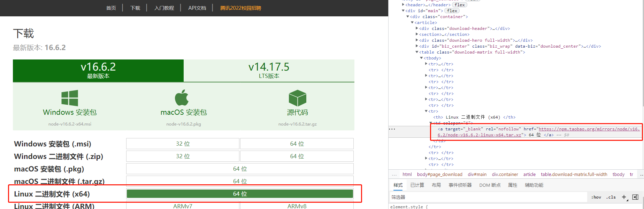Select div.container in the breadcrumb
This screenshot has width=644, height=209.
(505, 175)
